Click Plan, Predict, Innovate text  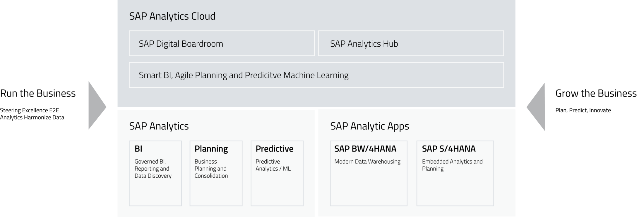[583, 111]
